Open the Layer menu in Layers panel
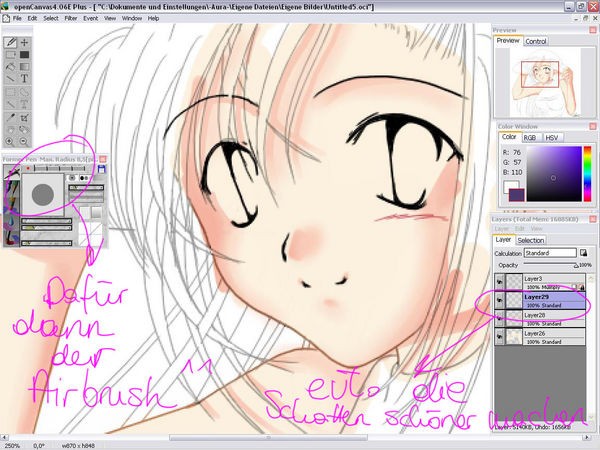The width and height of the screenshot is (600, 450). 502,229
